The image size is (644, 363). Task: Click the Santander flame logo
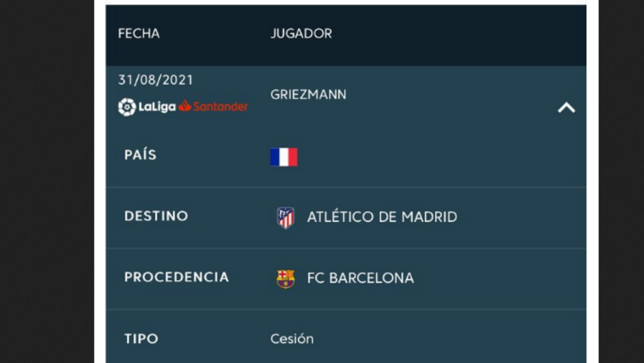click(185, 106)
